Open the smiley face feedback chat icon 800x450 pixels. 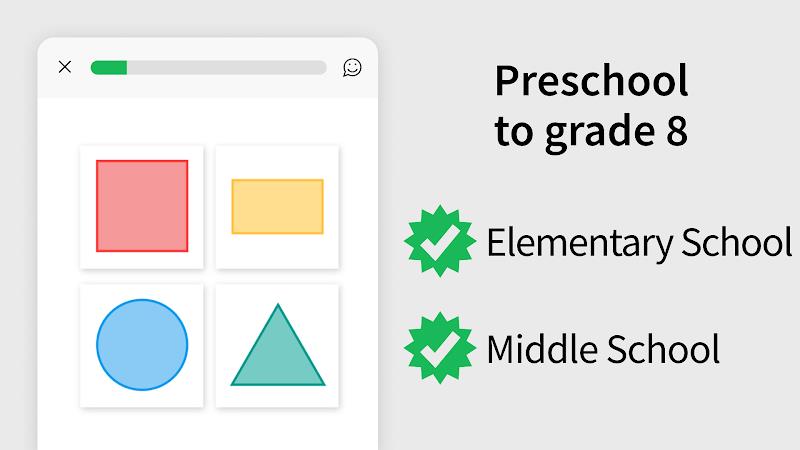point(352,67)
